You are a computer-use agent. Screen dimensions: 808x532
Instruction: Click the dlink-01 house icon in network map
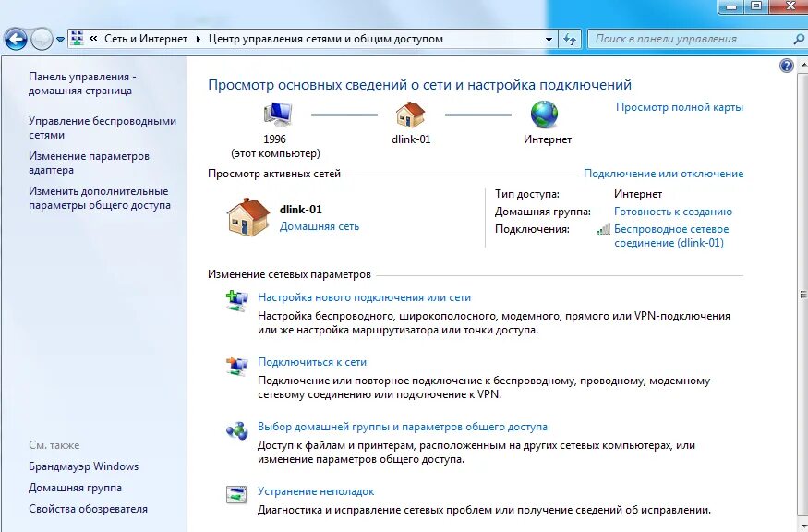(411, 115)
